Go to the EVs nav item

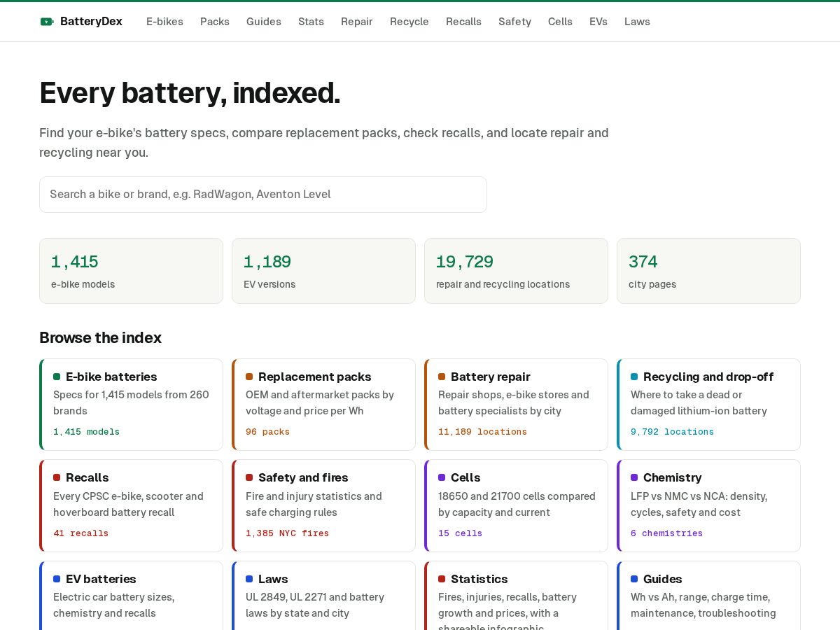coord(598,22)
